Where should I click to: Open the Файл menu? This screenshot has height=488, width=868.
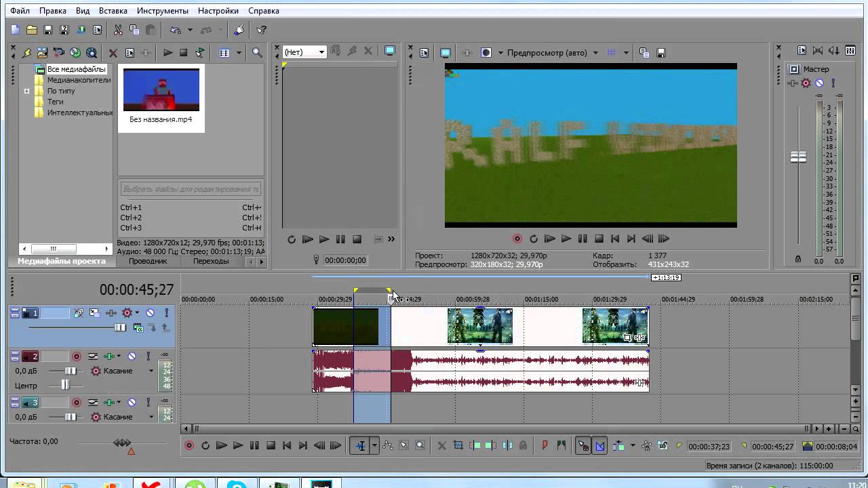point(20,11)
